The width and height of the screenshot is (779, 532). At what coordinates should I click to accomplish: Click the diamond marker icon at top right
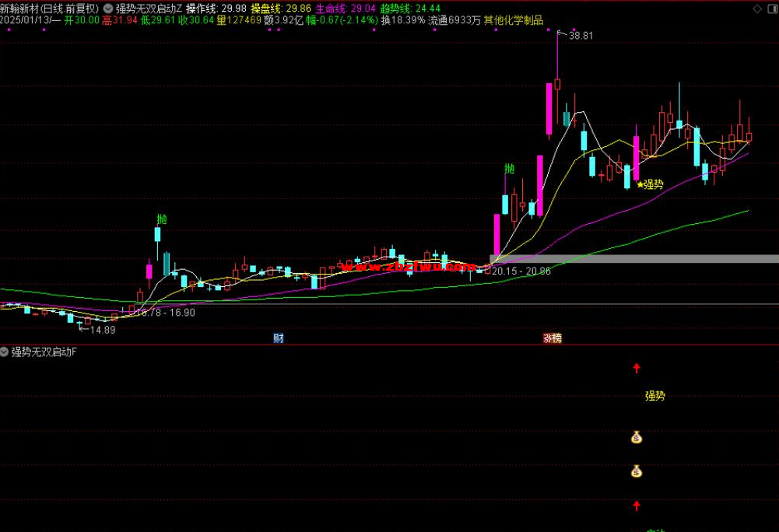pos(757,9)
